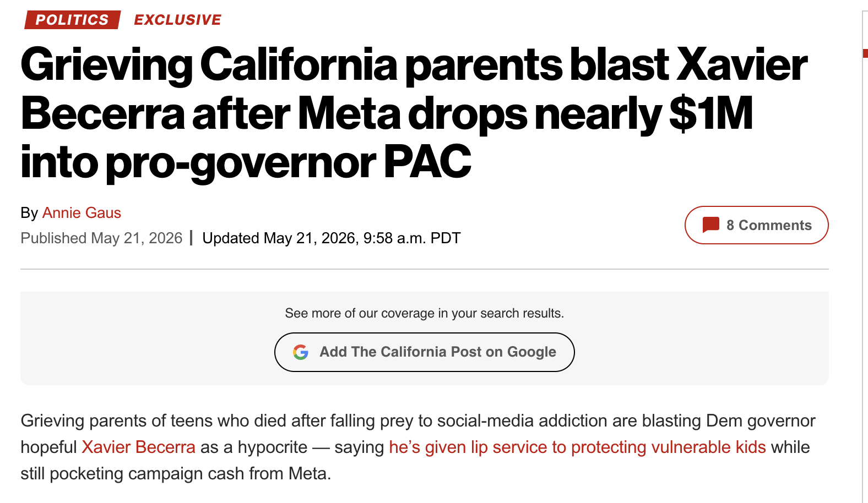Add The California Post on Google
The height and width of the screenshot is (503, 868).
424,352
